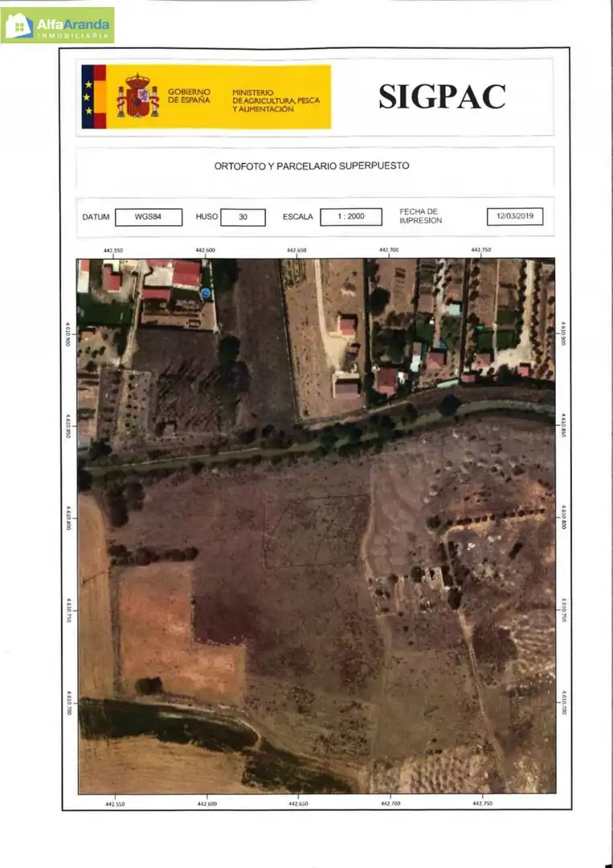Click 'Ortofoto y parcelario superpuesto' heading
The height and width of the screenshot is (868, 613).
click(x=312, y=166)
